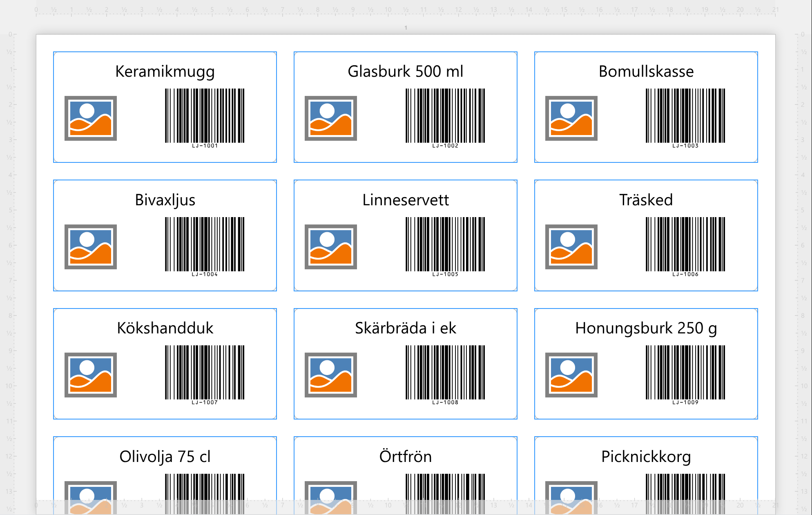Screen dimensions: 812x515
Task: Click the Skärbräda i ek image placeholder
Action: click(331, 375)
